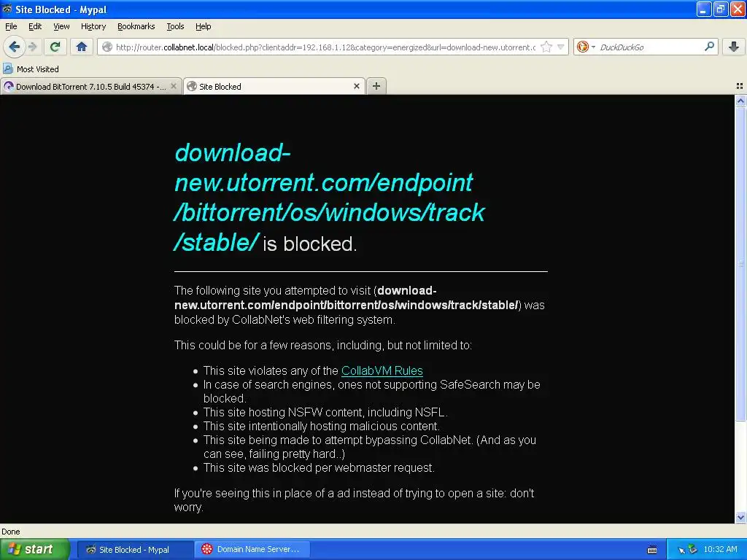Screen dimensions: 747x560
Task: Click the blocked URL heading in cyan
Action: 330,197
